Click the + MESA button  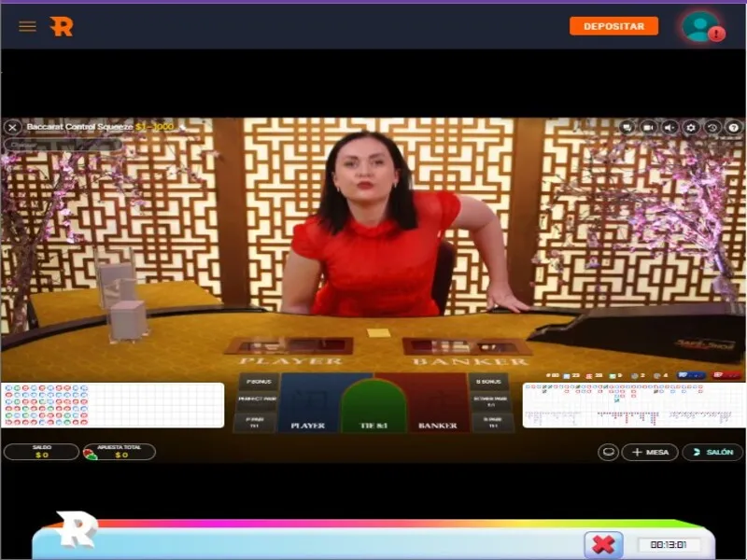650,452
